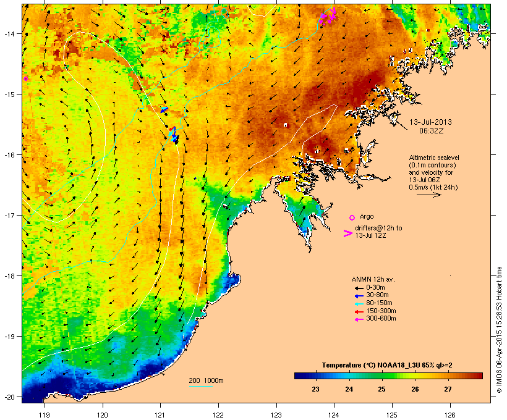Click the 'ANMN 12h av.' legend heading
This screenshot has width=507, height=420.
click(x=373, y=279)
